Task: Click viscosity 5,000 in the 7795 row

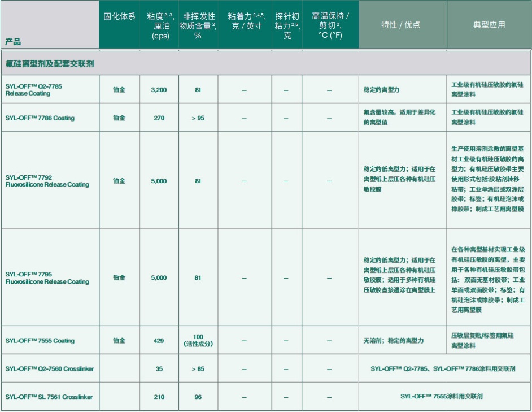Action: 159,278
